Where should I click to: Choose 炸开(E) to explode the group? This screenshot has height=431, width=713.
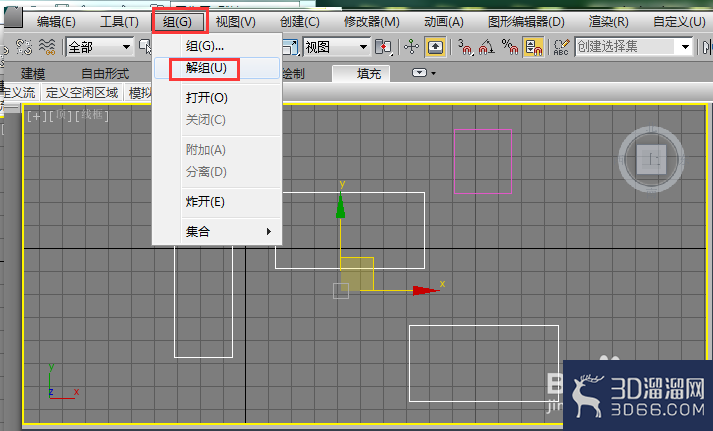coord(216,201)
